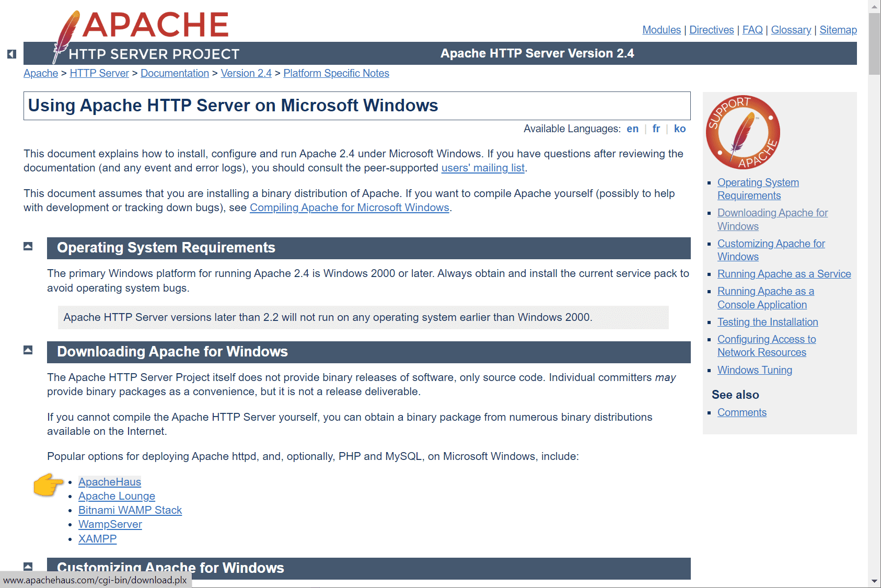Screen dimensions: 881x588
Task: Open the Apache Lounge link
Action: click(117, 496)
